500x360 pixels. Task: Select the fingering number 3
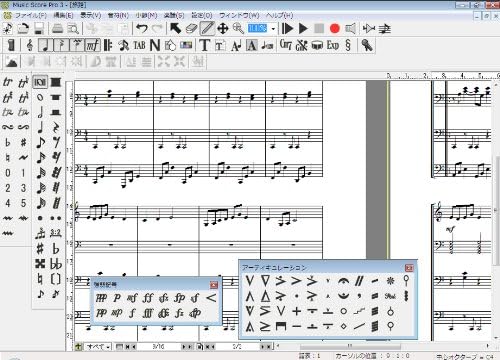pos(23,188)
